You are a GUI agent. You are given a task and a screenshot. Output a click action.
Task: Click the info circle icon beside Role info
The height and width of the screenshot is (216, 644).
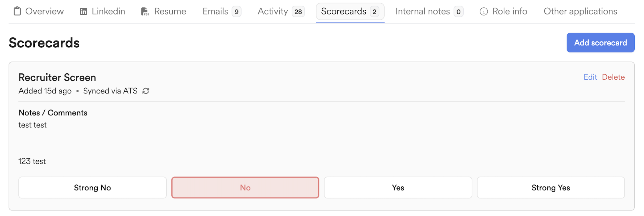tap(484, 11)
